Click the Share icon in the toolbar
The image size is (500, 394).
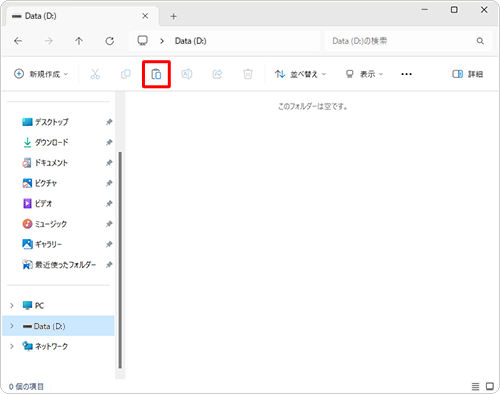tap(217, 74)
